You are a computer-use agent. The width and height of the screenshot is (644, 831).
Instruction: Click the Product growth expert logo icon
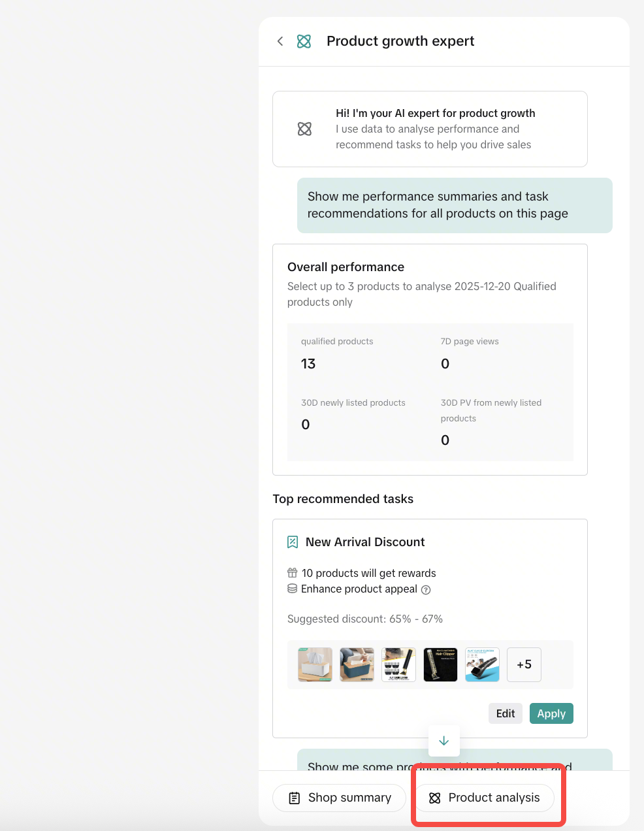click(x=304, y=41)
